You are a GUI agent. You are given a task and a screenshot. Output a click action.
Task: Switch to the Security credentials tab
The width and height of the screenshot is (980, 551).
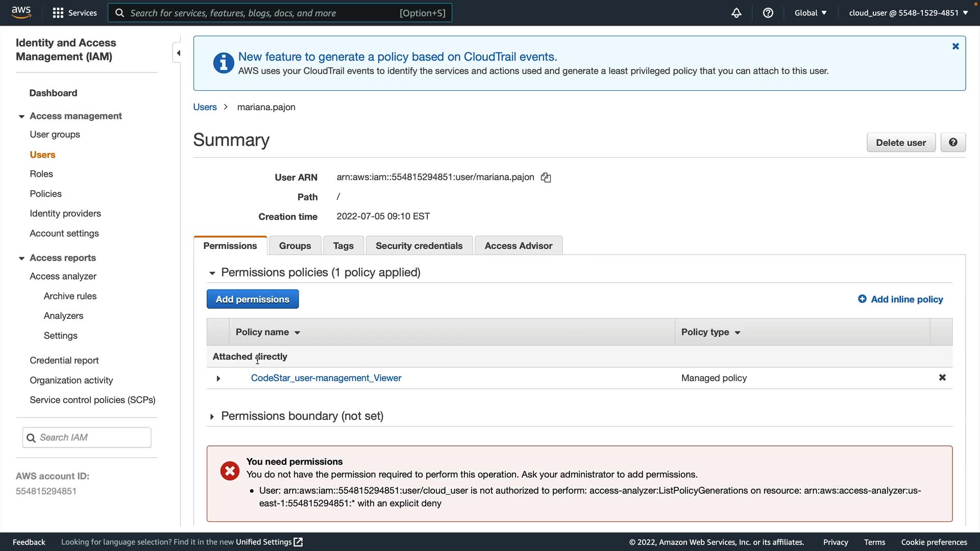coord(419,246)
